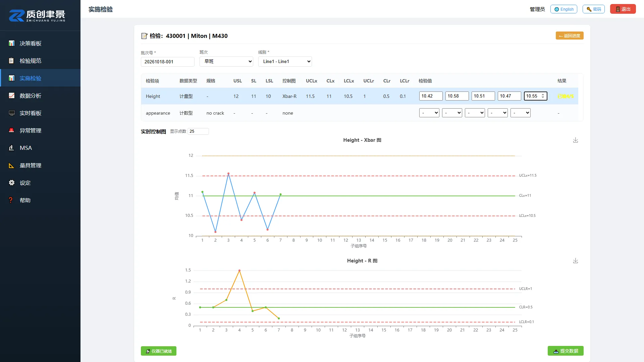
Task: Click the 退出 logout button
Action: (x=623, y=9)
